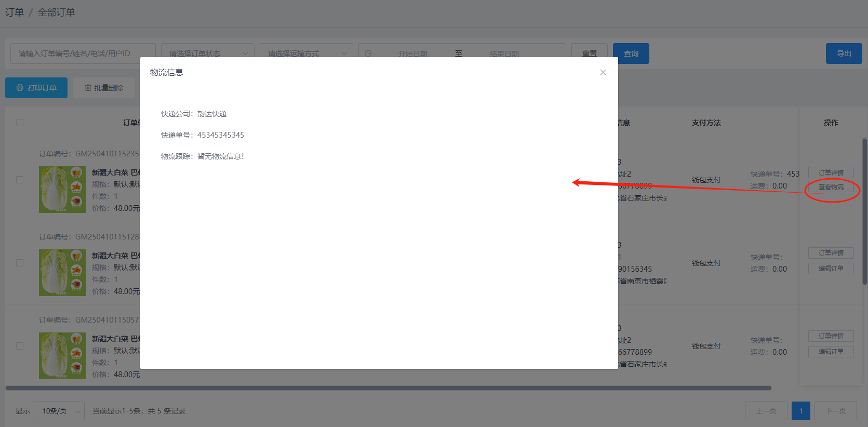Go to 订单 in the breadcrumb

pyautogui.click(x=14, y=12)
